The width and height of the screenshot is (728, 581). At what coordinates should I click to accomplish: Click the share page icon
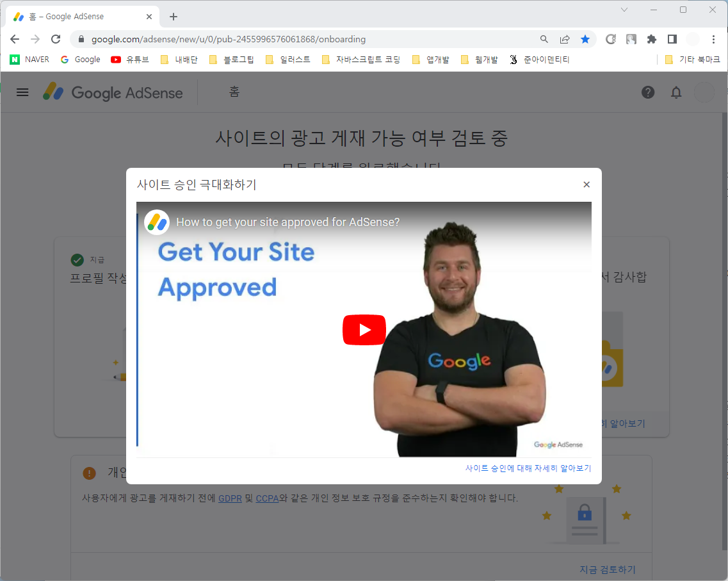click(x=565, y=39)
